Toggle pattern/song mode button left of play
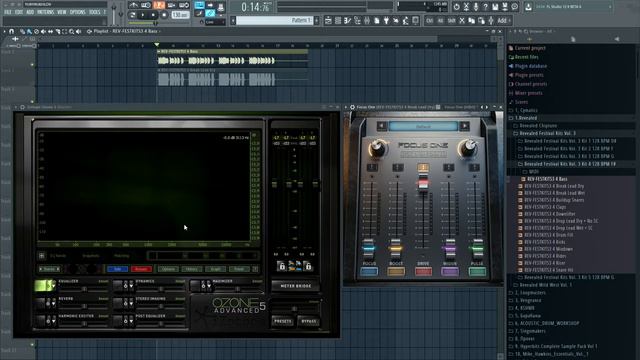The height and width of the screenshot is (360, 640). (133, 15)
